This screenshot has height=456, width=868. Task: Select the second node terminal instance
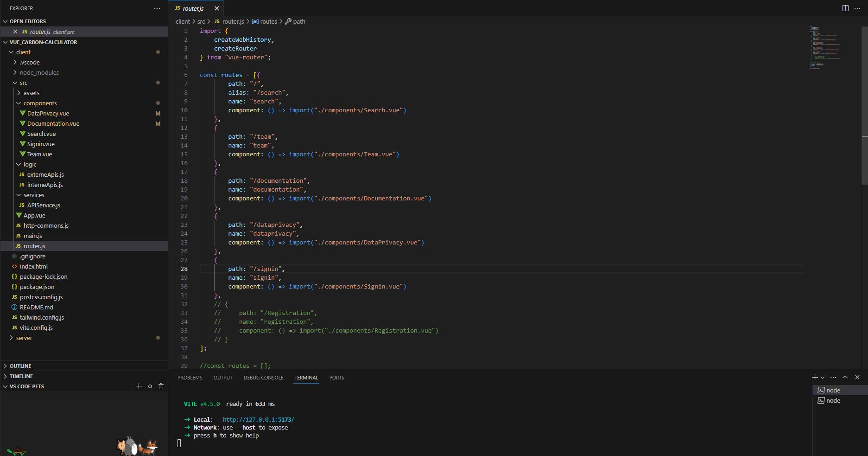tap(840, 400)
